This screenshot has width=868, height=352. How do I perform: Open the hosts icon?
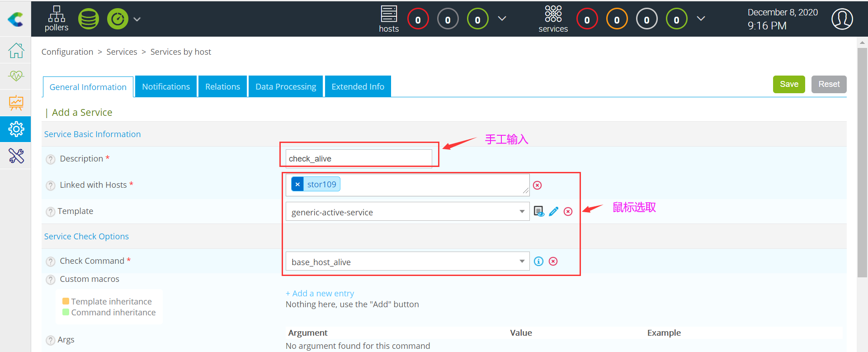click(x=389, y=19)
